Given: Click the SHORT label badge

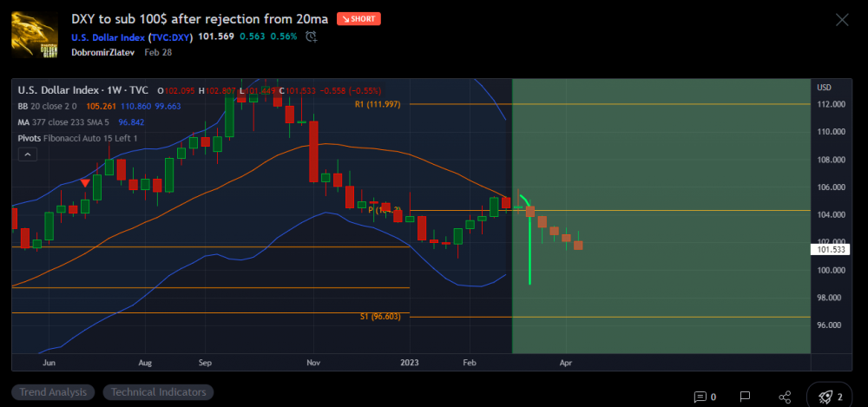Looking at the screenshot, I should 358,19.
